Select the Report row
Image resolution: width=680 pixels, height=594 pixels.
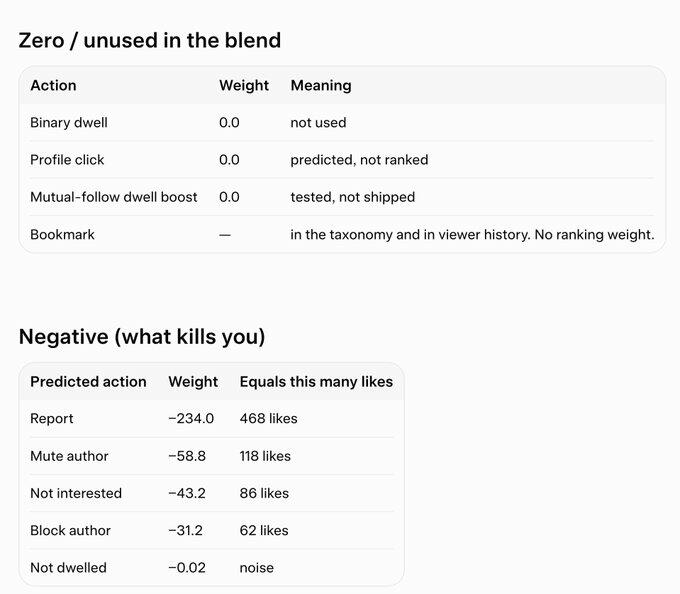(212, 418)
